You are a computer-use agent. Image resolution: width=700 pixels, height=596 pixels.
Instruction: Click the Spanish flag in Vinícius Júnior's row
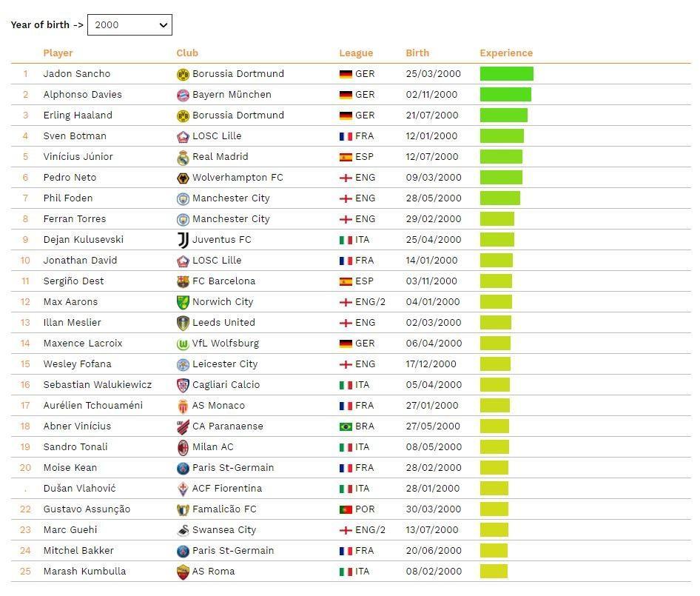tap(346, 157)
